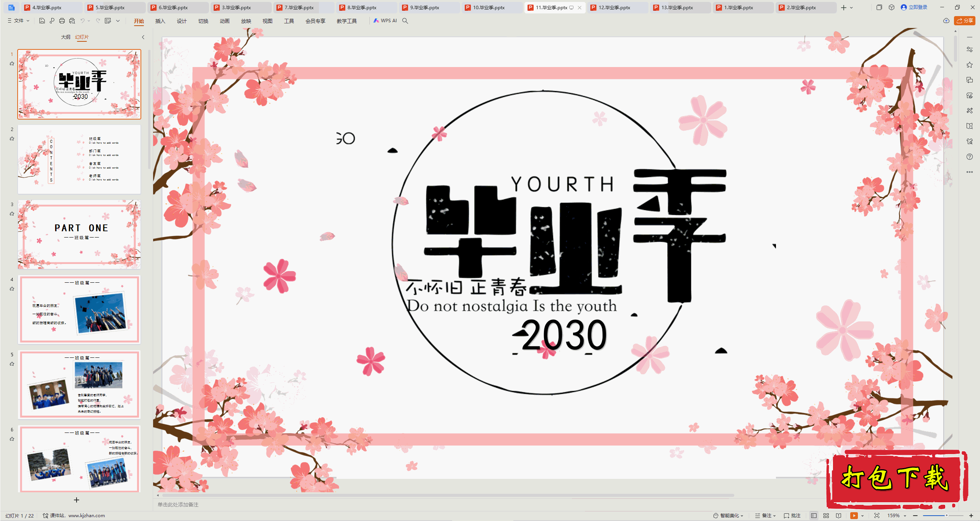The height and width of the screenshot is (521, 980).
Task: Open print preview from quick toolbar
Action: (72, 21)
